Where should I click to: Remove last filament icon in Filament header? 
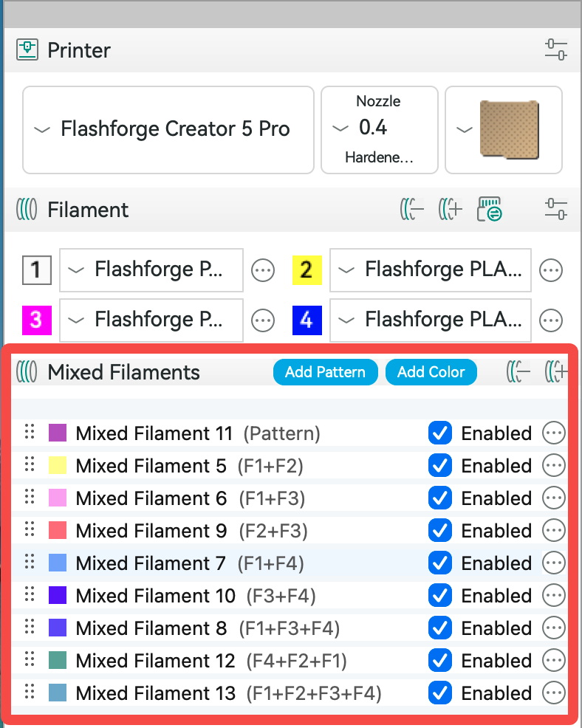(411, 210)
